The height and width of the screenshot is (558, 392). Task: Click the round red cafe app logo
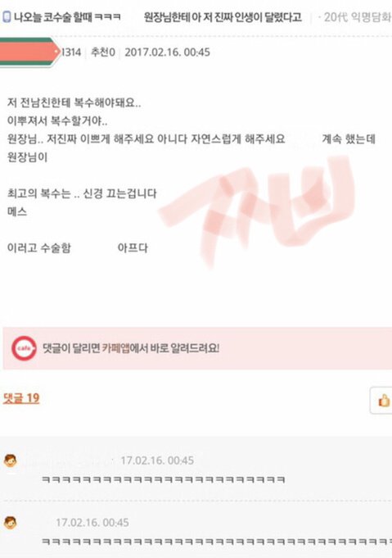pos(24,348)
